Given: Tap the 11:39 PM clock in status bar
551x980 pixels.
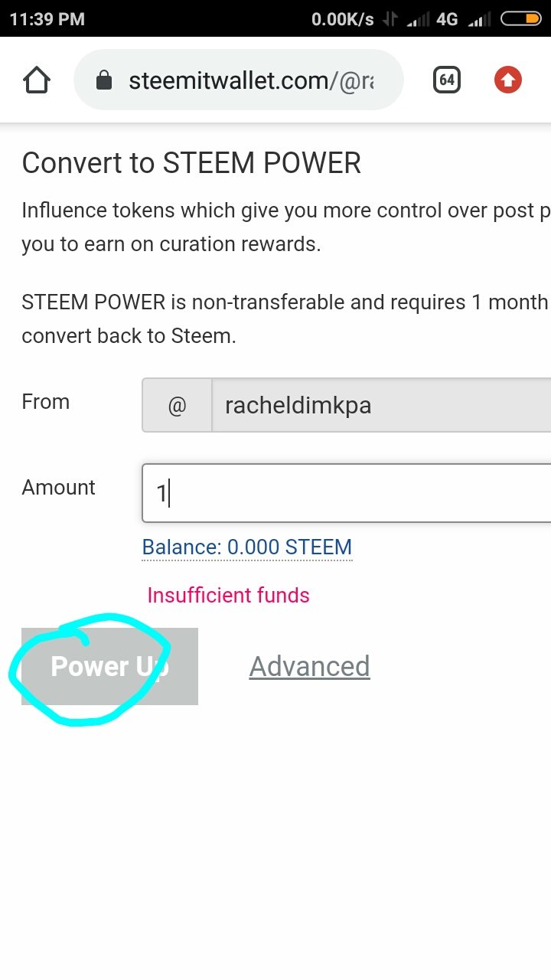Looking at the screenshot, I should pos(47,19).
